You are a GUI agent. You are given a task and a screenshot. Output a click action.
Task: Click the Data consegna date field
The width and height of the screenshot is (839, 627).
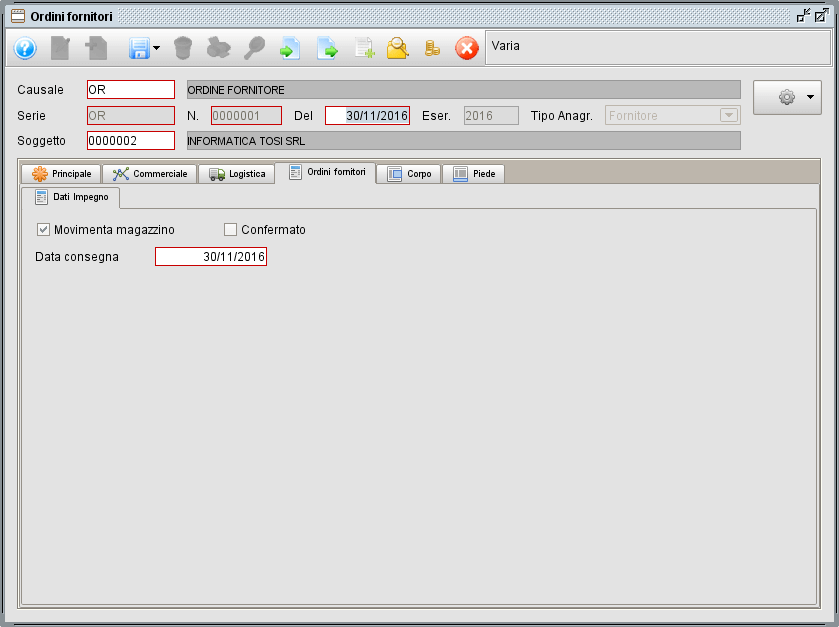pyautogui.click(x=211, y=257)
